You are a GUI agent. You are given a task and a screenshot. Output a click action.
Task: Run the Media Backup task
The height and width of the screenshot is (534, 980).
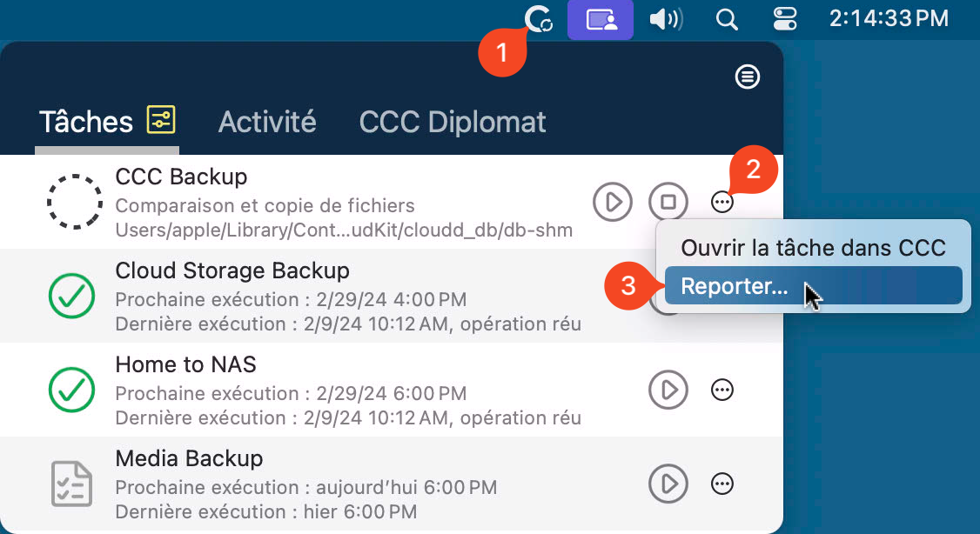668,484
